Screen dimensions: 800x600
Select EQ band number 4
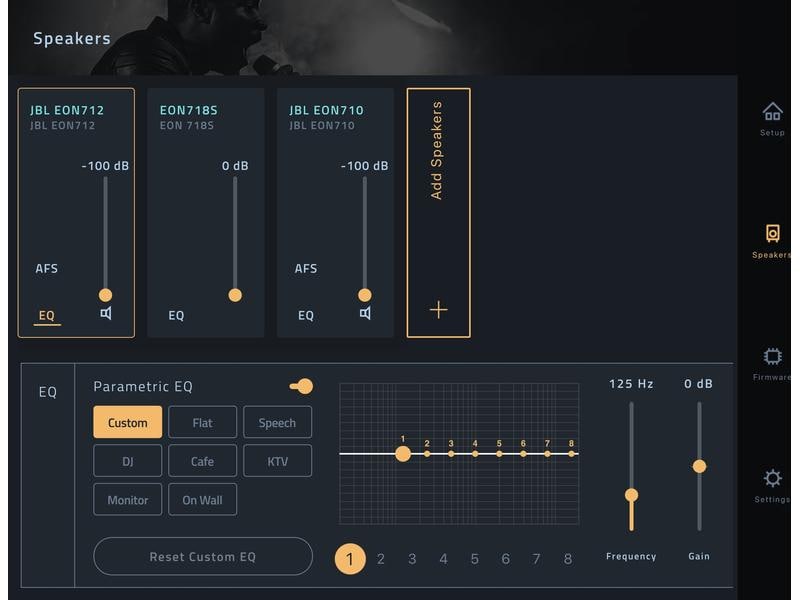[443, 559]
